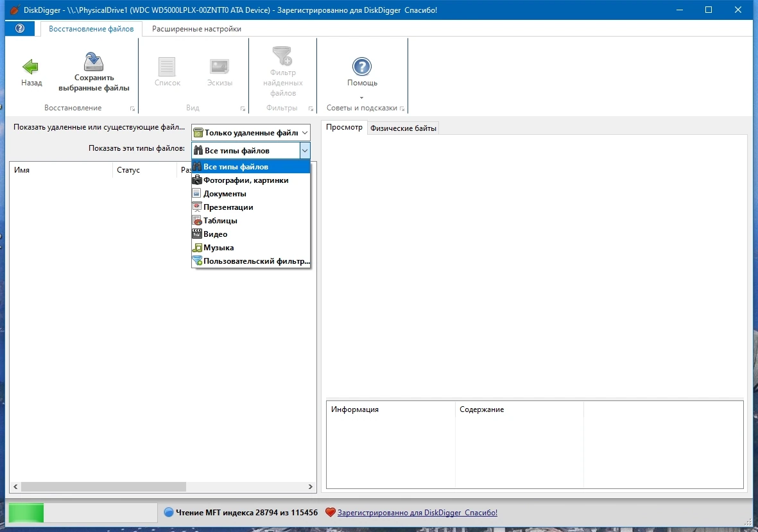Switch to Просмотр tab
The image size is (758, 532).
pyautogui.click(x=344, y=127)
